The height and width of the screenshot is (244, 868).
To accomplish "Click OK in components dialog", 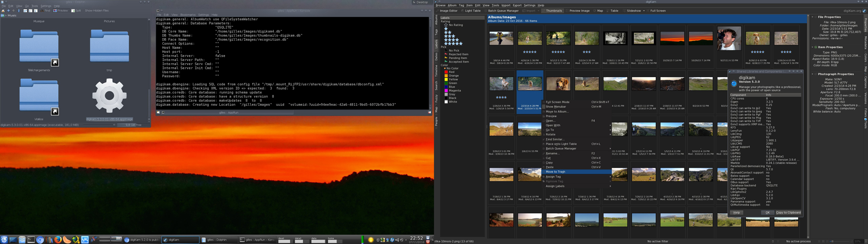I will point(767,213).
